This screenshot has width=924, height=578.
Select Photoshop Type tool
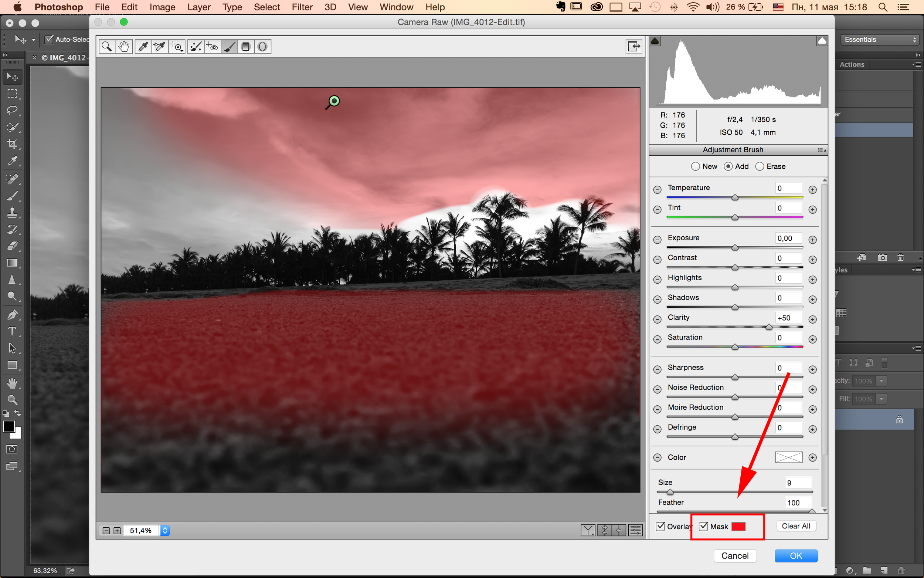tap(12, 331)
